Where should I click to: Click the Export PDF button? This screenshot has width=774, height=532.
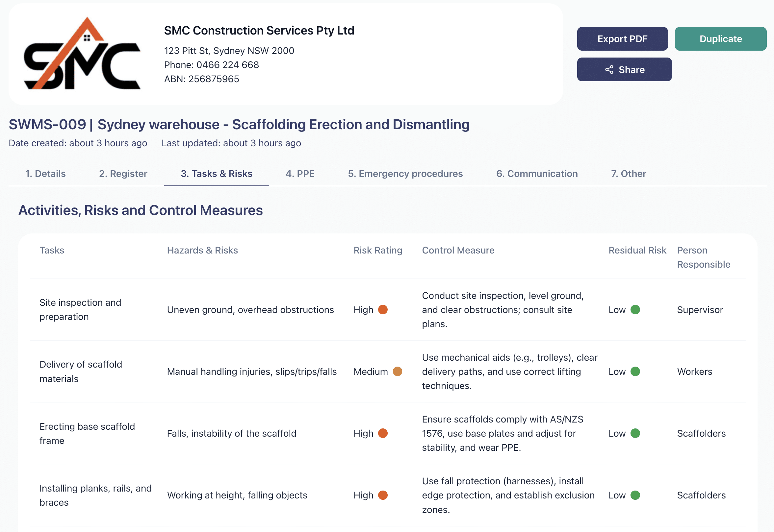tap(622, 39)
